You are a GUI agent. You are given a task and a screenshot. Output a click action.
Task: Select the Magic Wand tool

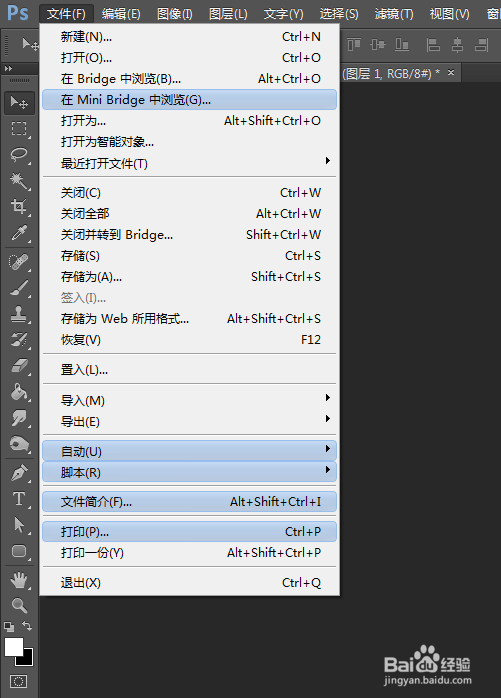coord(19,180)
